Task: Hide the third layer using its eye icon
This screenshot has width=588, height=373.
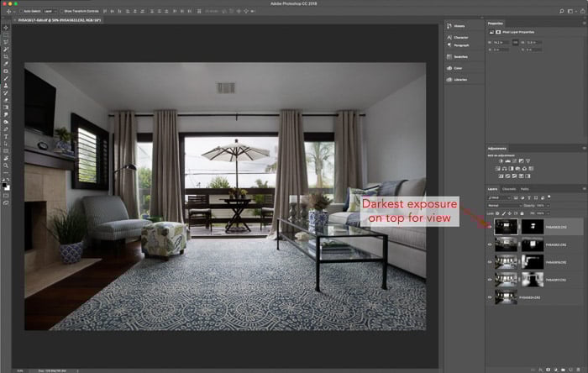Action: [490, 262]
